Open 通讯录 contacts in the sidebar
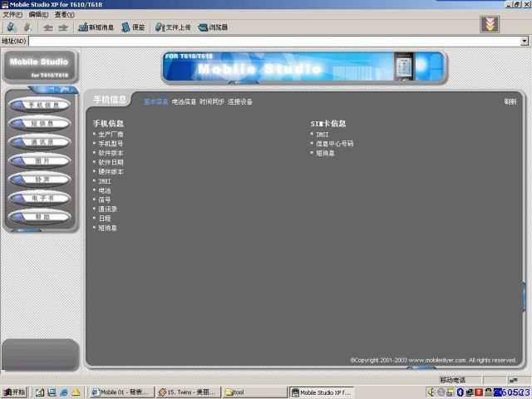The width and height of the screenshot is (532, 399). click(40, 142)
